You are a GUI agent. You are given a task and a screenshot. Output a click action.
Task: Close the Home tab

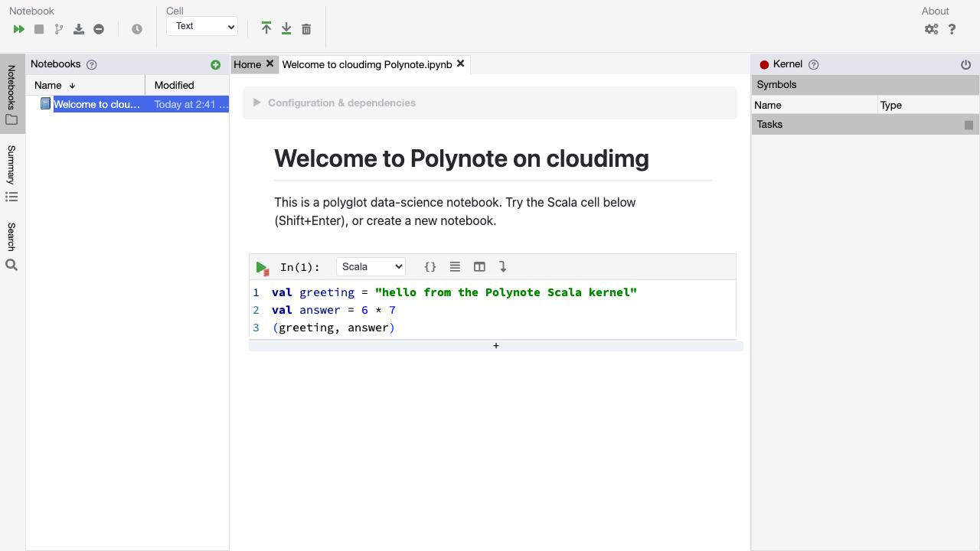(x=269, y=64)
